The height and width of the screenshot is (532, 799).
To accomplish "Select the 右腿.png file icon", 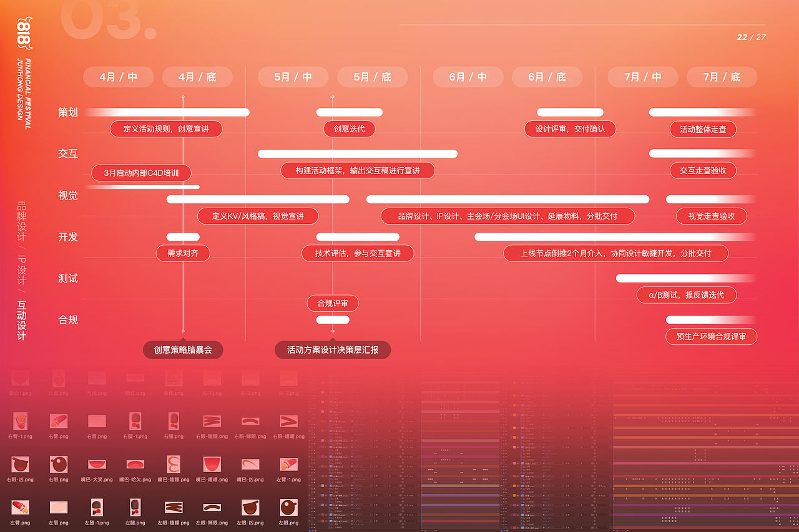I will [174, 421].
